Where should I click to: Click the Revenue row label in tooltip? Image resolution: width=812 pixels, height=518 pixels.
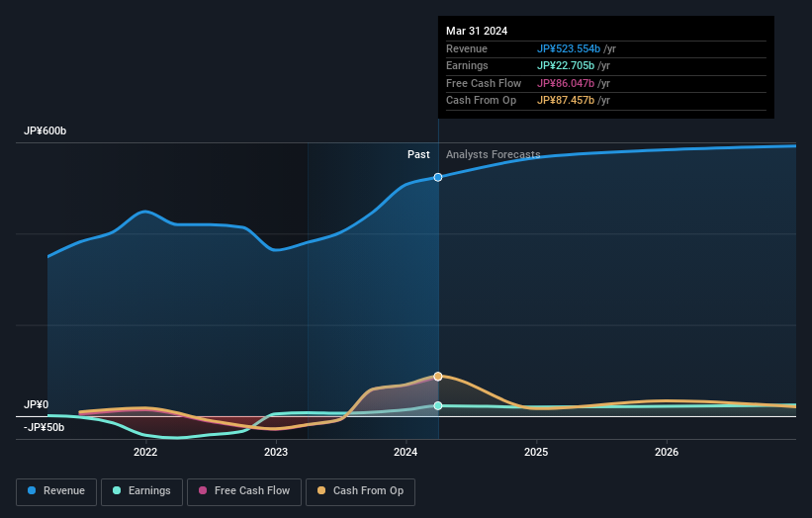click(x=467, y=48)
